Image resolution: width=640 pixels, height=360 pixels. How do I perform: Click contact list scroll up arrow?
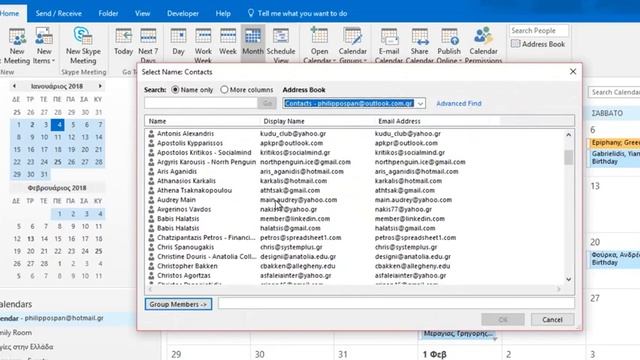pos(569,135)
